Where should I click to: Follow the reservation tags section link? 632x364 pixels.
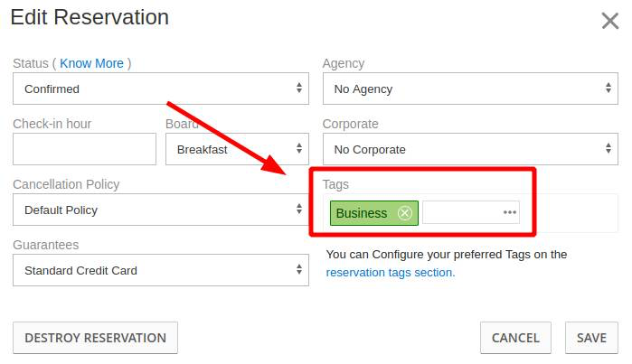[391, 273]
